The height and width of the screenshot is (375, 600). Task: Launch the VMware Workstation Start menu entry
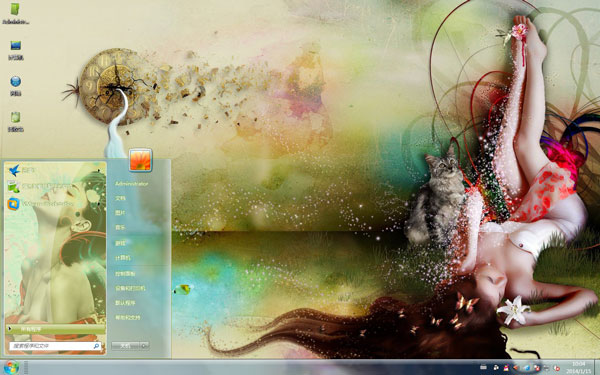(55, 204)
